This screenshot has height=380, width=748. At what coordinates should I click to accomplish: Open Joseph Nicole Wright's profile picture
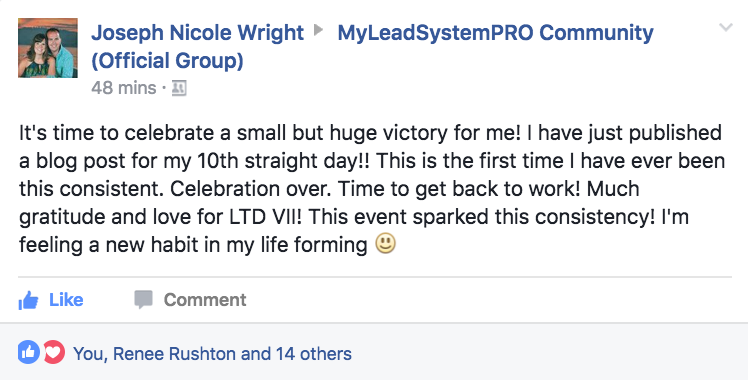[x=48, y=48]
